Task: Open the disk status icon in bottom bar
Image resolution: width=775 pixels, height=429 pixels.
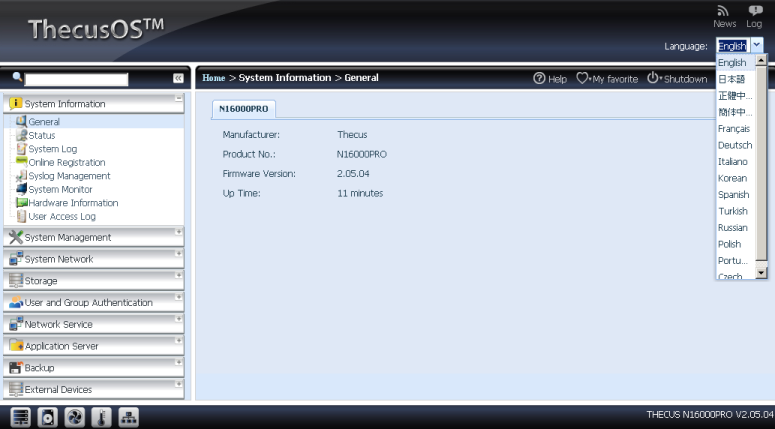Action: point(48,418)
